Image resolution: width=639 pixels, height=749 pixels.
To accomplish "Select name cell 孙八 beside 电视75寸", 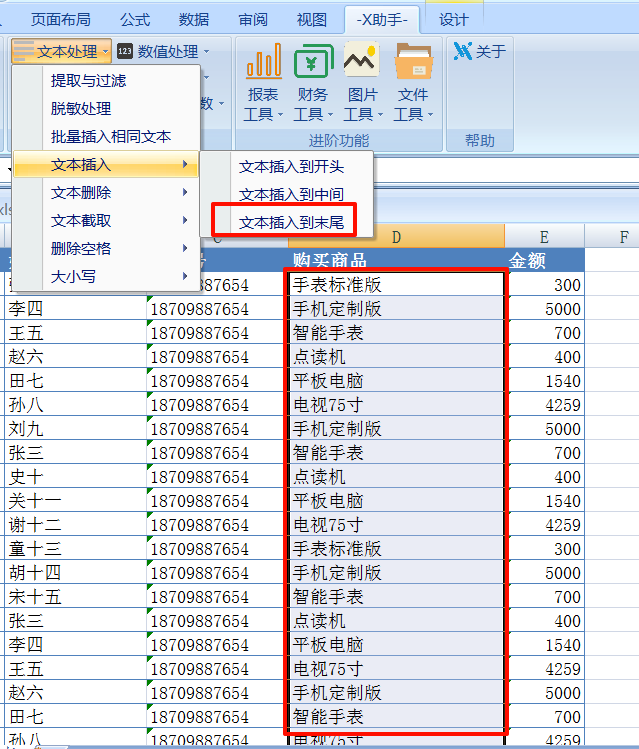I will 75,405.
